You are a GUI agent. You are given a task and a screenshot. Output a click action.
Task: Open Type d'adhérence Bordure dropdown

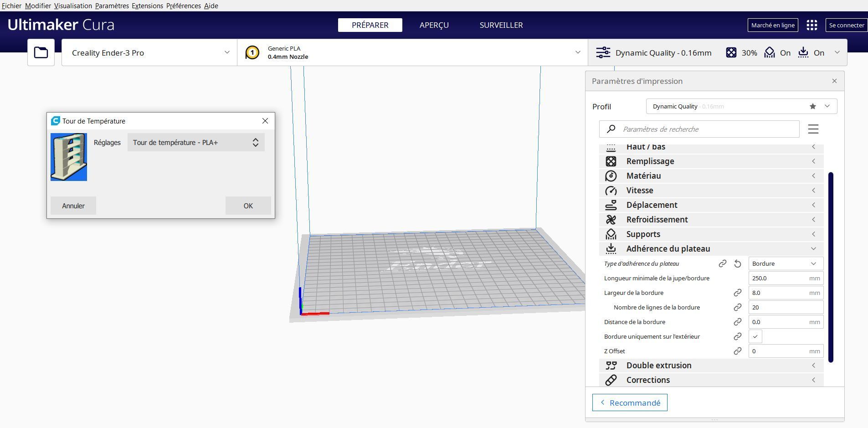pos(786,263)
